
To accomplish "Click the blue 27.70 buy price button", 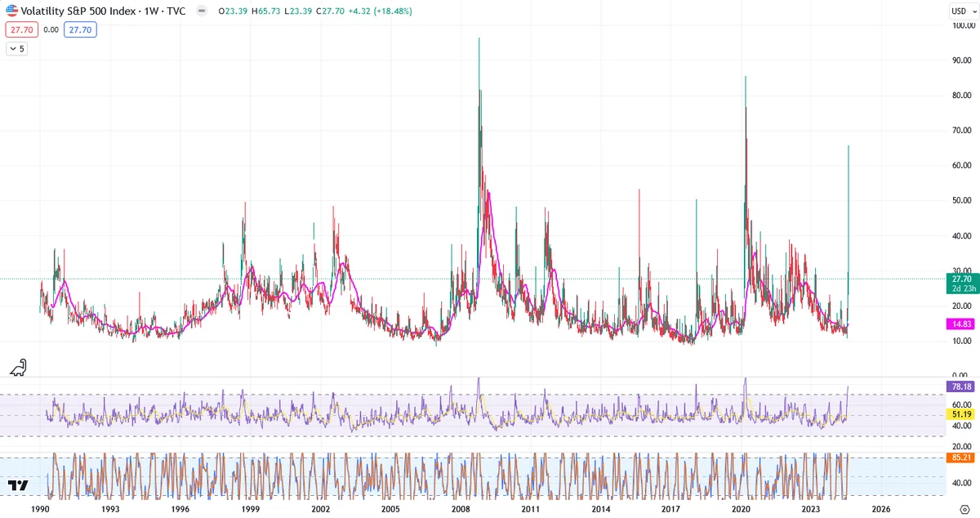I will [82, 29].
